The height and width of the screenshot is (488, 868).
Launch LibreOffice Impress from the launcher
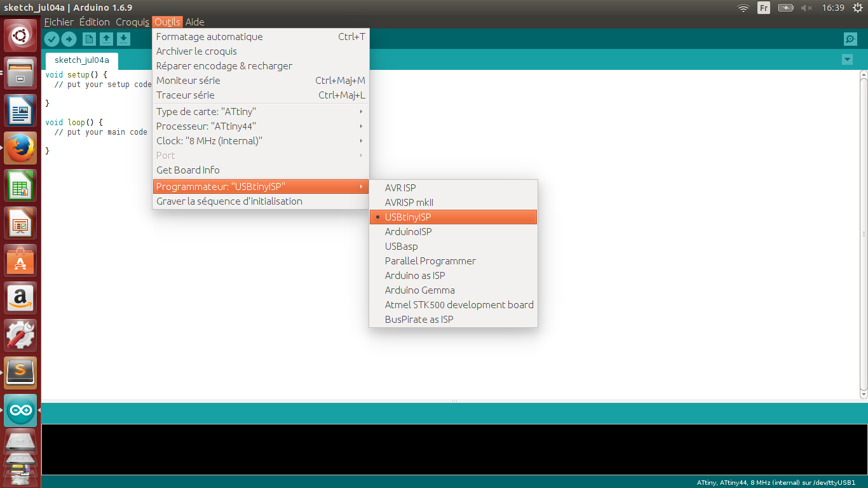(x=21, y=222)
